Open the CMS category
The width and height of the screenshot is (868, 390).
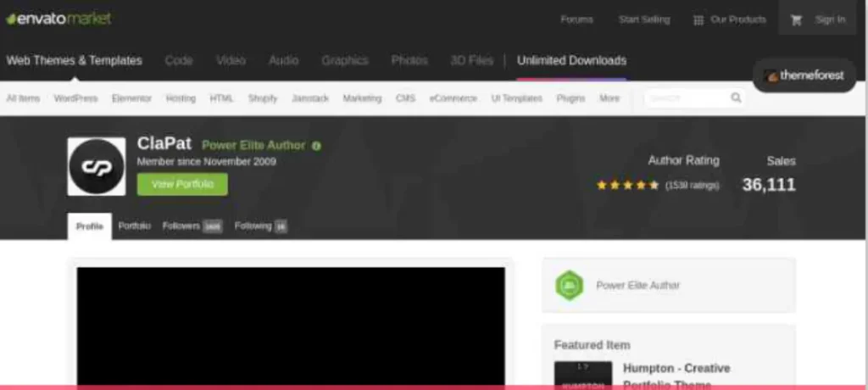point(405,98)
